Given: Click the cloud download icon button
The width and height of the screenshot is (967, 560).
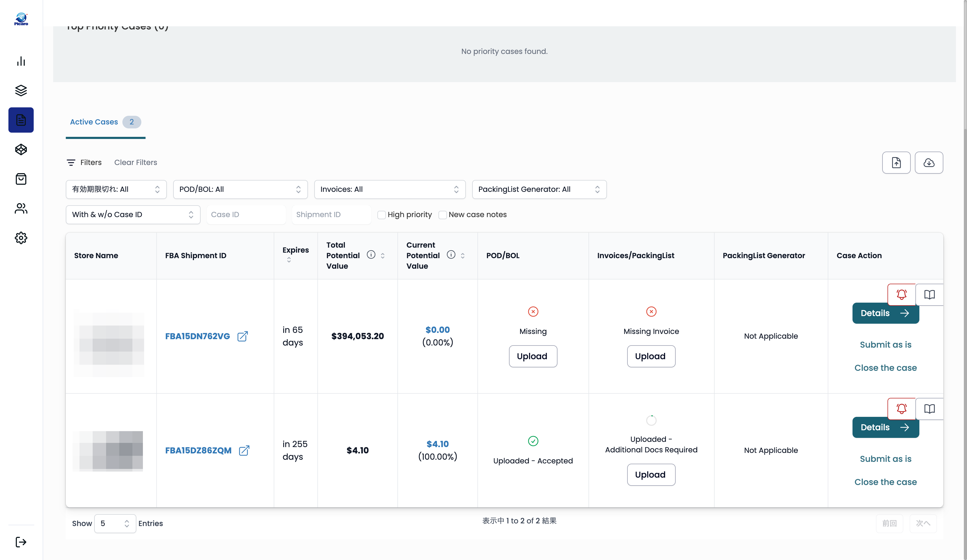Looking at the screenshot, I should pyautogui.click(x=929, y=163).
